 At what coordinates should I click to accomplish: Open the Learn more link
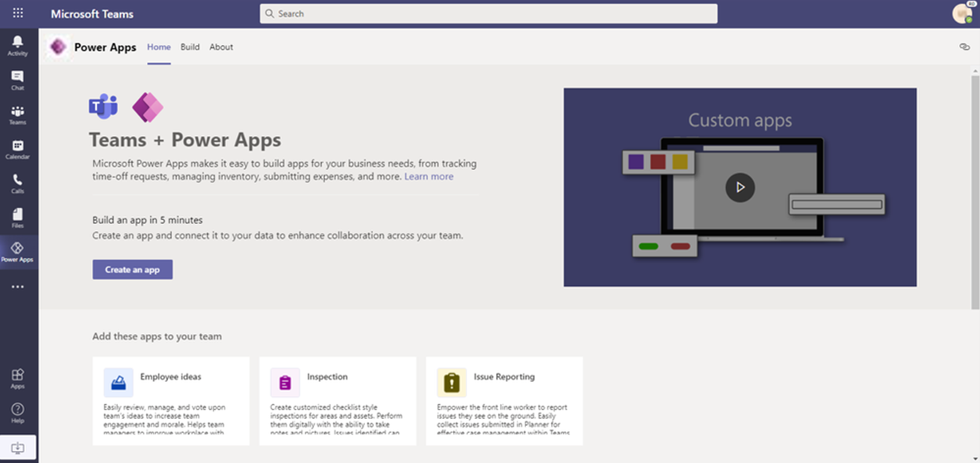tap(429, 176)
